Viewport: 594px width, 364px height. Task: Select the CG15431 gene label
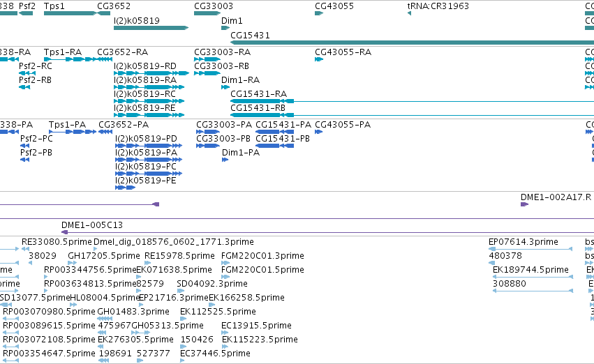[x=250, y=35]
